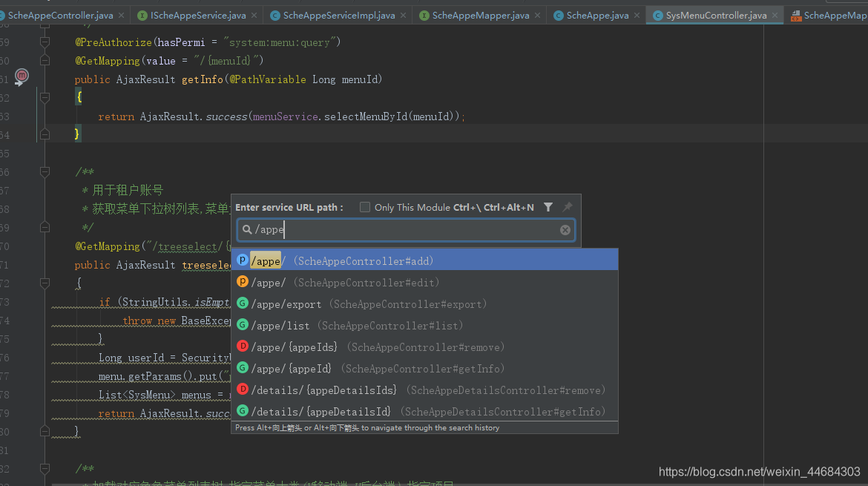Close the ScheAppeMapper.java tab
The width and height of the screenshot is (868, 486).
pos(538,16)
